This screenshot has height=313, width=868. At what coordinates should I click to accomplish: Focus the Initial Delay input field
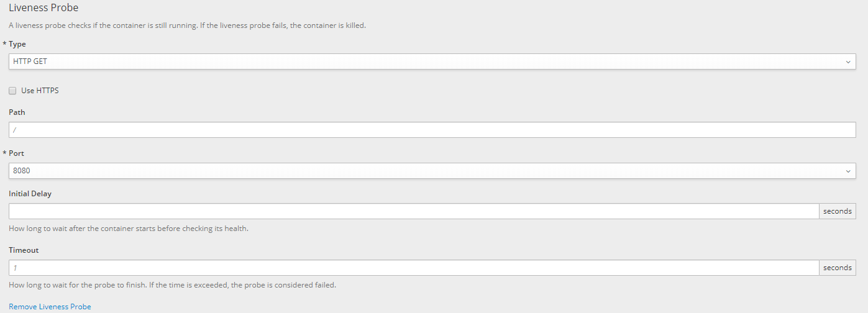click(414, 211)
